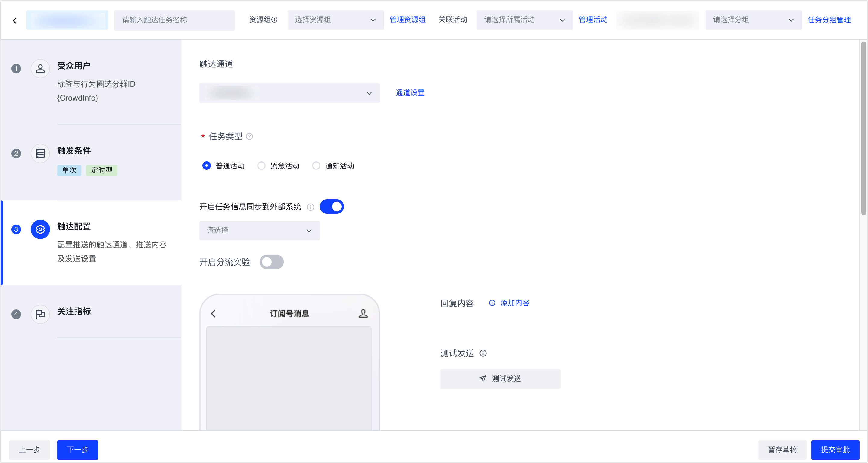Image resolution: width=868 pixels, height=463 pixels.
Task: Select the 通知活动 radio option
Action: 316,166
